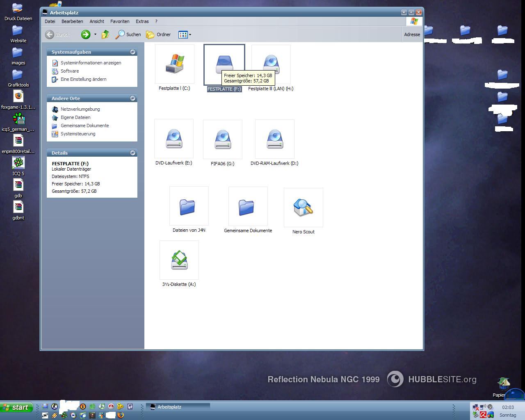Image resolution: width=525 pixels, height=420 pixels.
Task: Open the Bearbeiten menu
Action: [x=72, y=21]
